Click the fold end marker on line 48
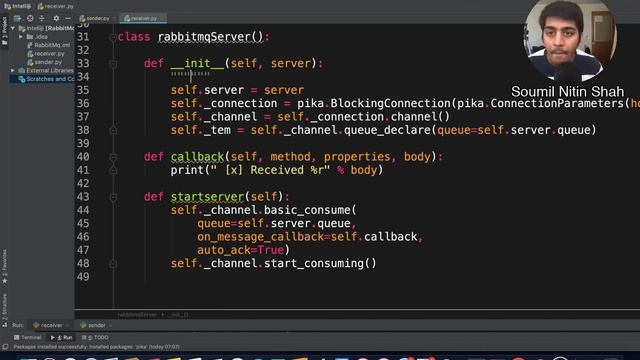Image resolution: width=640 pixels, height=360 pixels. click(113, 264)
